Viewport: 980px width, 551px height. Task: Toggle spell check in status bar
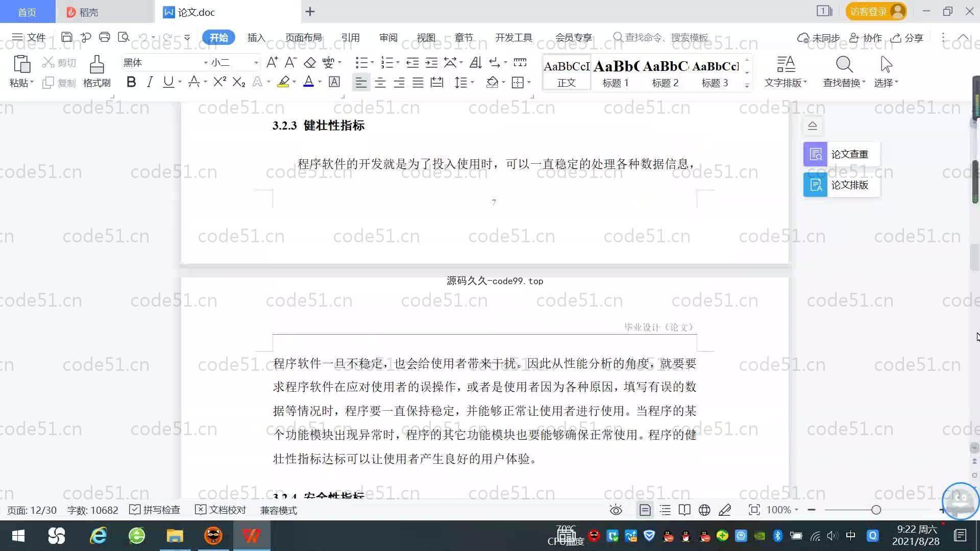pyautogui.click(x=155, y=510)
